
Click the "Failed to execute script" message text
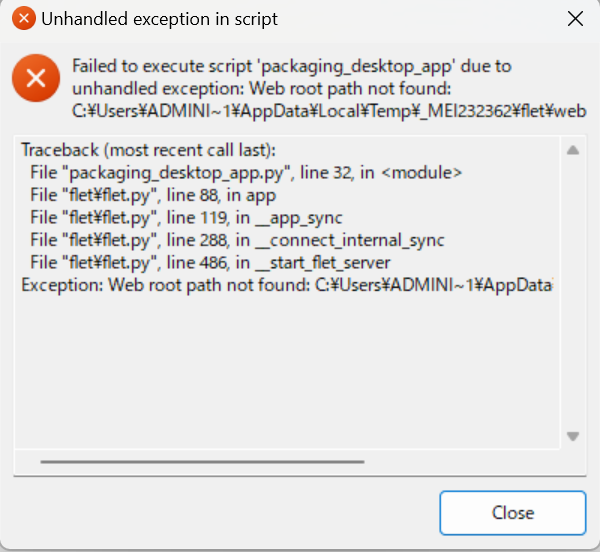[x=292, y=66]
